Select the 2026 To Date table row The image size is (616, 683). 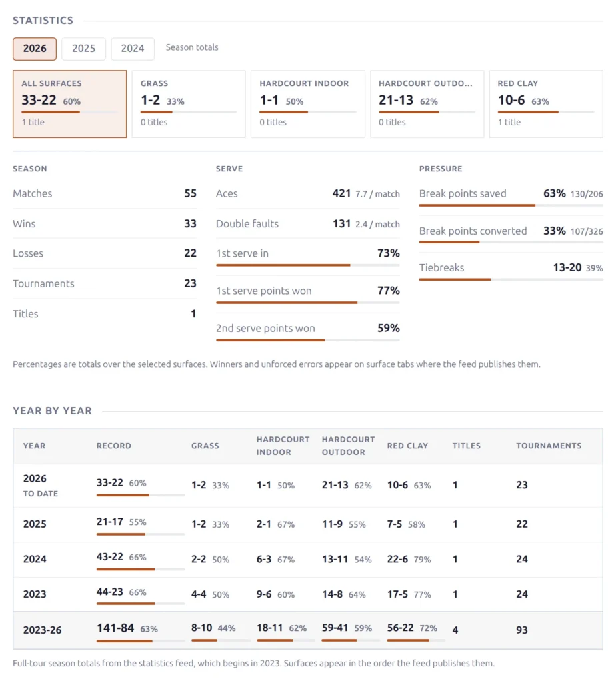tap(308, 486)
